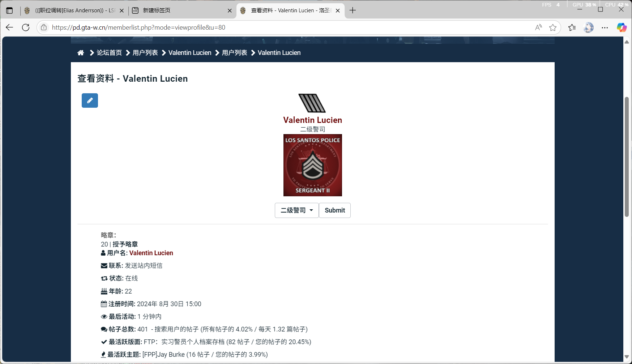Open the 授予略章 link

pyautogui.click(x=125, y=244)
